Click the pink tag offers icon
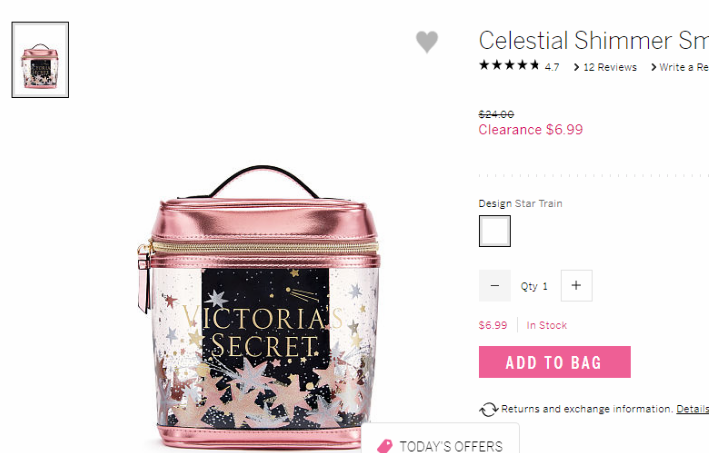Viewport: 709px width, 453px height. (x=385, y=446)
